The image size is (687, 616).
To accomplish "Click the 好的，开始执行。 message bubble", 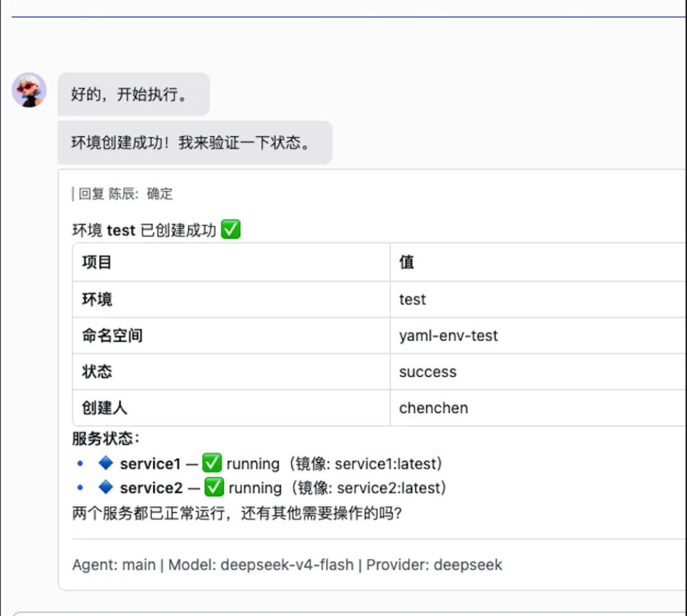I will pyautogui.click(x=134, y=94).
